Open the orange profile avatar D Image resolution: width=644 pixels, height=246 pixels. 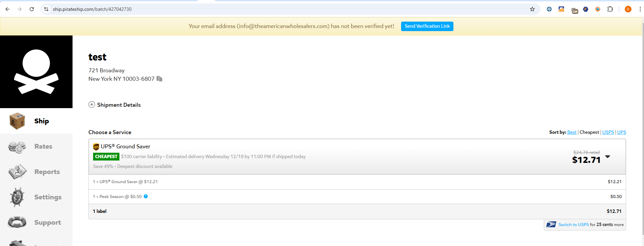628,9
